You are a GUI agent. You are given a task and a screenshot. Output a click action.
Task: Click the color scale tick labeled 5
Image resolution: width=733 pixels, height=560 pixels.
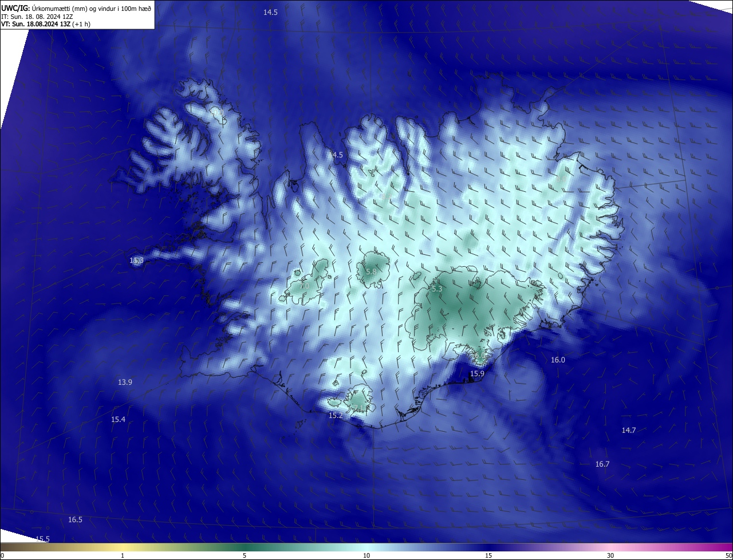pos(245,555)
